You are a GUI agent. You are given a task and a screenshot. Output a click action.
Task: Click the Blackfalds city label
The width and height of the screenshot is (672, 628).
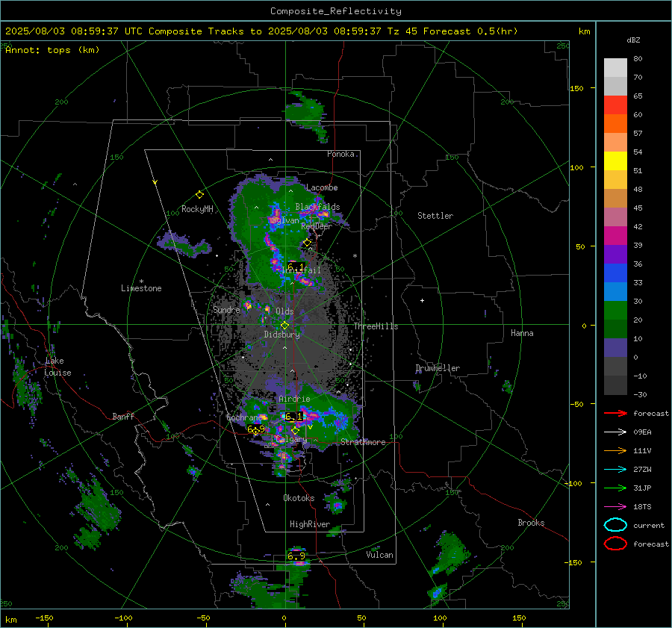317,207
